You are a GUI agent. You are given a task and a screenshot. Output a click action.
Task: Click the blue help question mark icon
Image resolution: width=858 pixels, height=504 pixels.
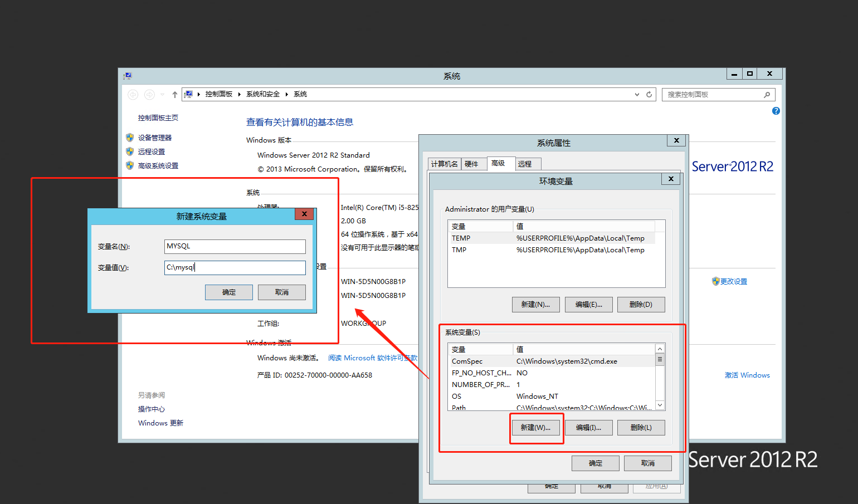click(776, 111)
